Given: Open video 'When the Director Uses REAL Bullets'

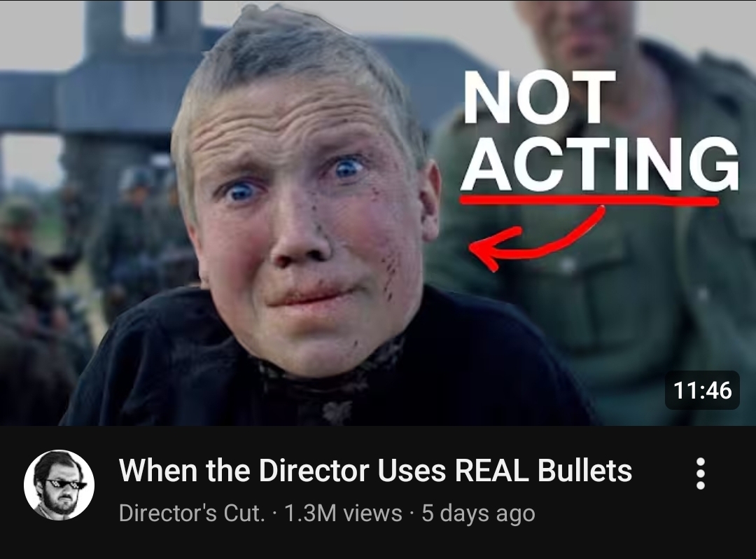Looking at the screenshot, I should [x=375, y=470].
